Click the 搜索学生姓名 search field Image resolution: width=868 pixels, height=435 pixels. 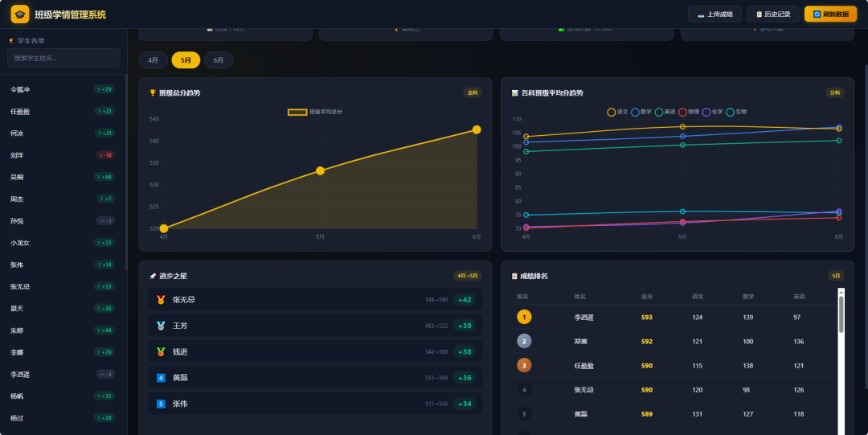point(63,58)
